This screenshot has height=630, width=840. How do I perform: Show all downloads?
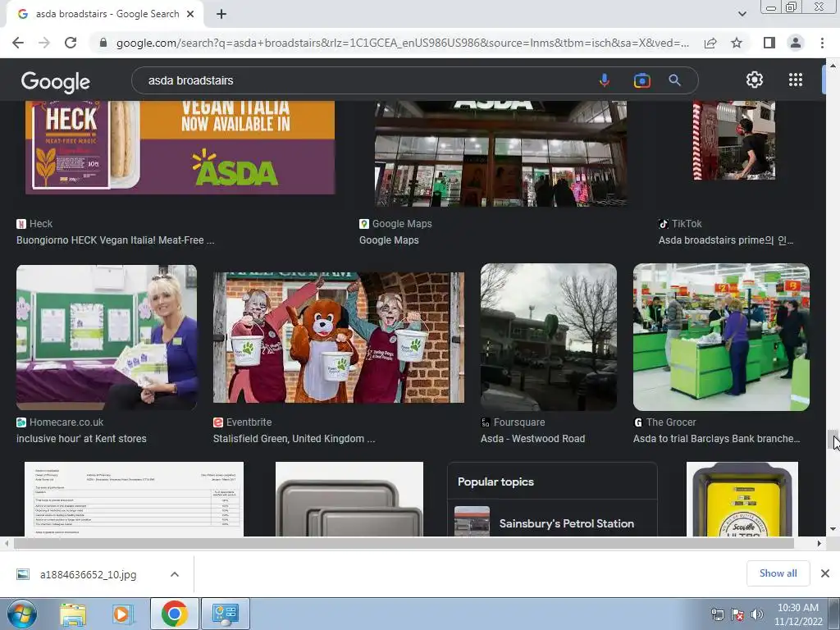tap(778, 573)
